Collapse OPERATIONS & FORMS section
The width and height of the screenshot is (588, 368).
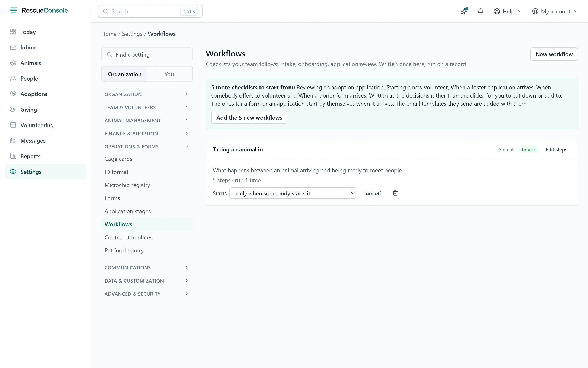pyautogui.click(x=147, y=147)
